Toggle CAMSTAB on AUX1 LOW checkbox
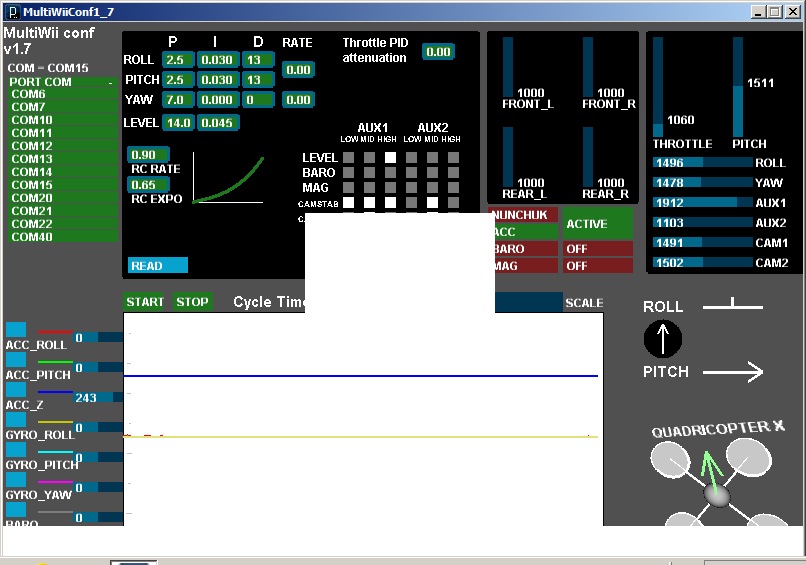This screenshot has height=565, width=806. 348,202
